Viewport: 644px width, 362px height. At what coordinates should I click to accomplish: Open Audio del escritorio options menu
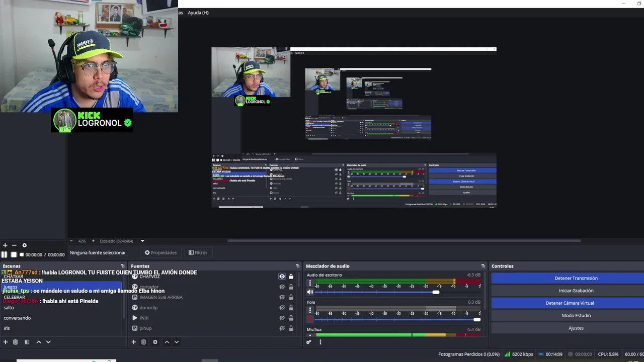pyautogui.click(x=310, y=283)
